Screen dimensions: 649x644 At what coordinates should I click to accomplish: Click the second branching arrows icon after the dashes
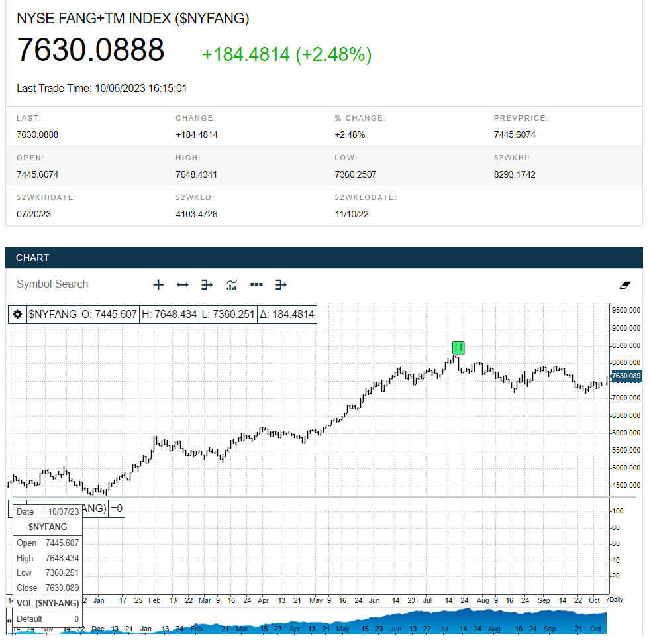click(281, 284)
